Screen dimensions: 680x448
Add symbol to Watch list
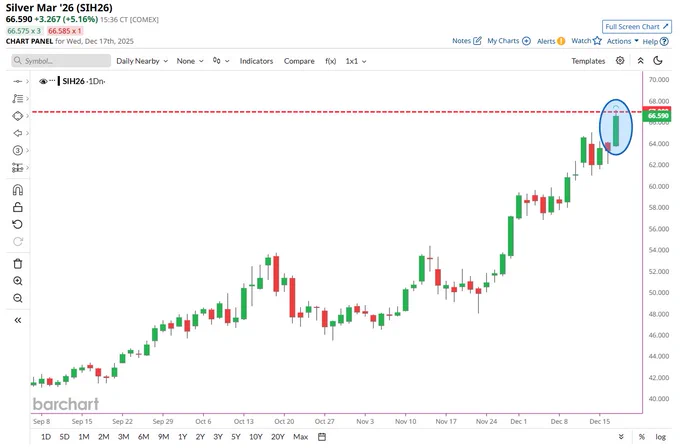(586, 41)
